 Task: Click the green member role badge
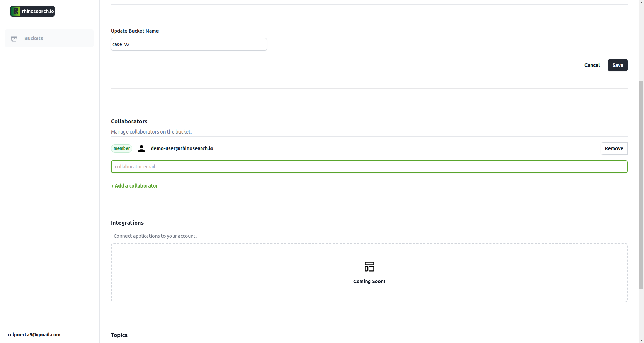[122, 148]
